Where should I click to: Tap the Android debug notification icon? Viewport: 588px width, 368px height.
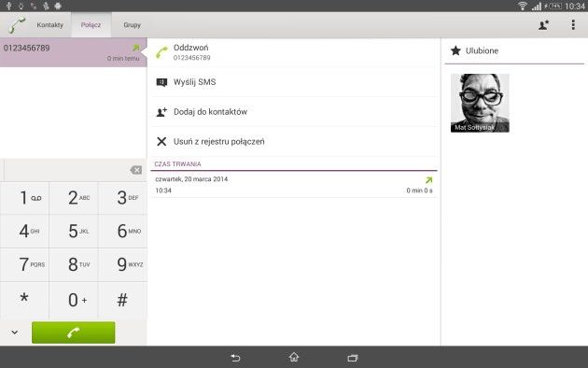tap(58, 6)
